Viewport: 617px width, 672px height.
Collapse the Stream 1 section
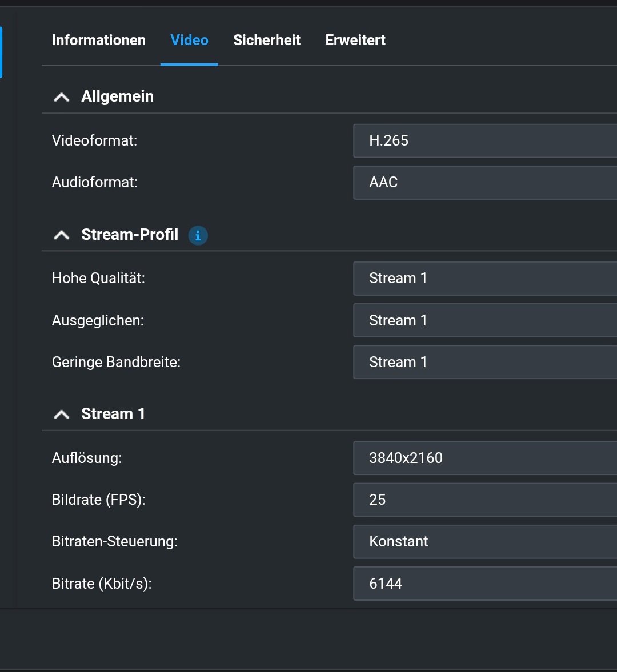coord(61,415)
